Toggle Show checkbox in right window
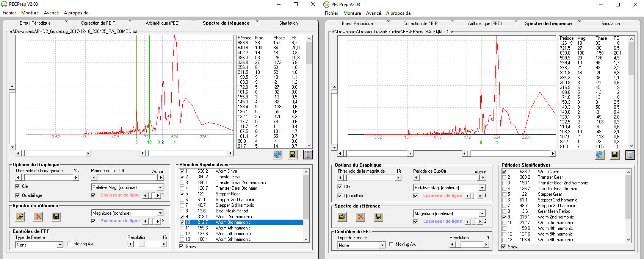644x259 pixels. [x=504, y=247]
